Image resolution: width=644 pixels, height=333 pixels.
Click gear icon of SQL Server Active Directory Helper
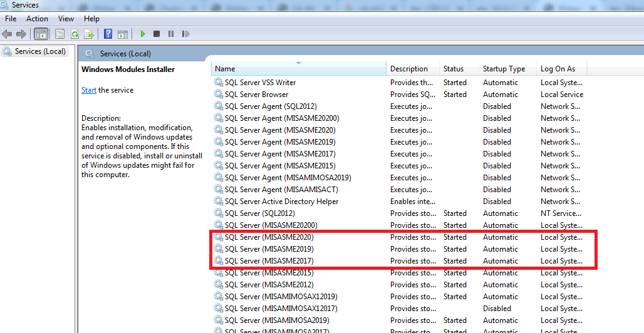point(219,201)
